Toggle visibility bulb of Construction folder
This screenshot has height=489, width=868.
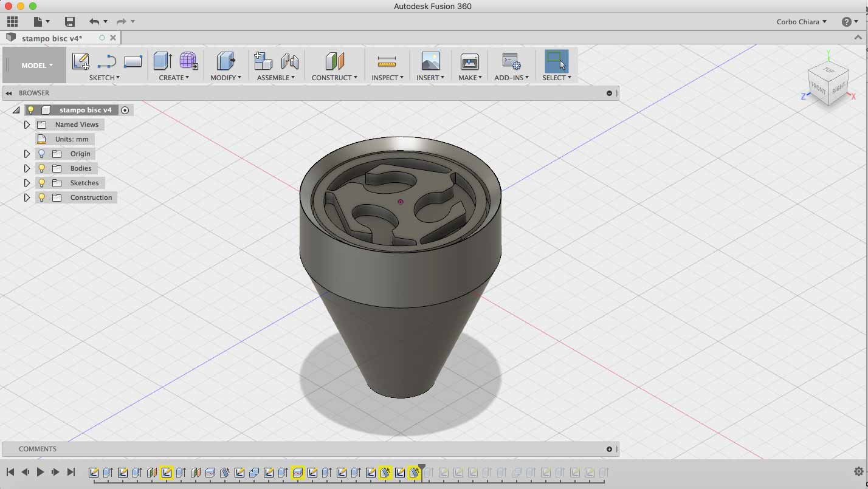tap(41, 197)
